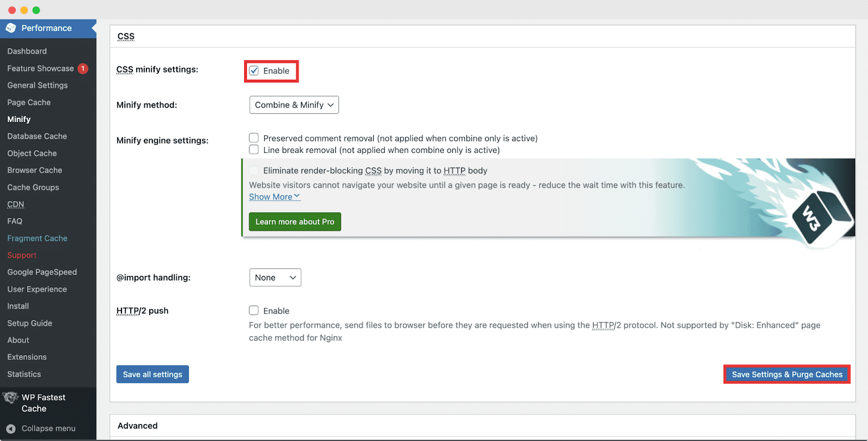
Task: Click the macOS red close window button
Action: point(12,10)
